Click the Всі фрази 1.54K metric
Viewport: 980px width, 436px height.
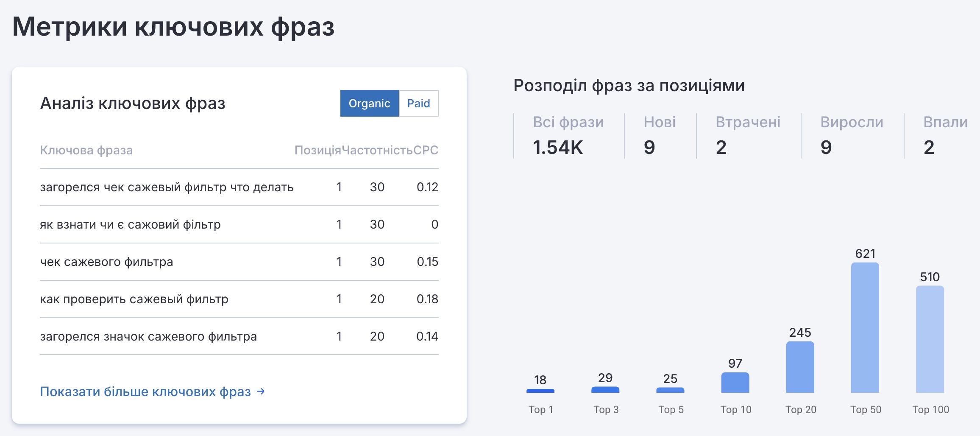tap(568, 136)
